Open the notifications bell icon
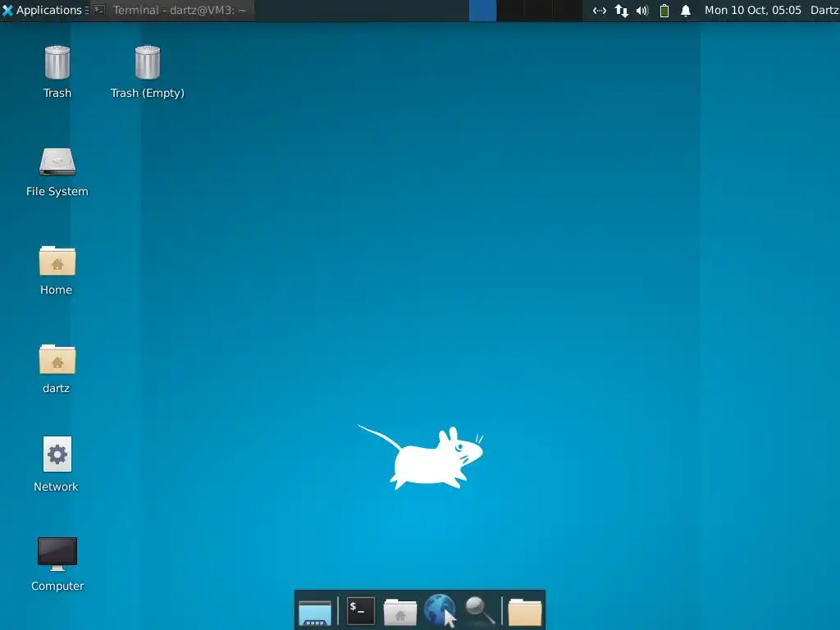Screen dimensions: 840x630 (686, 11)
